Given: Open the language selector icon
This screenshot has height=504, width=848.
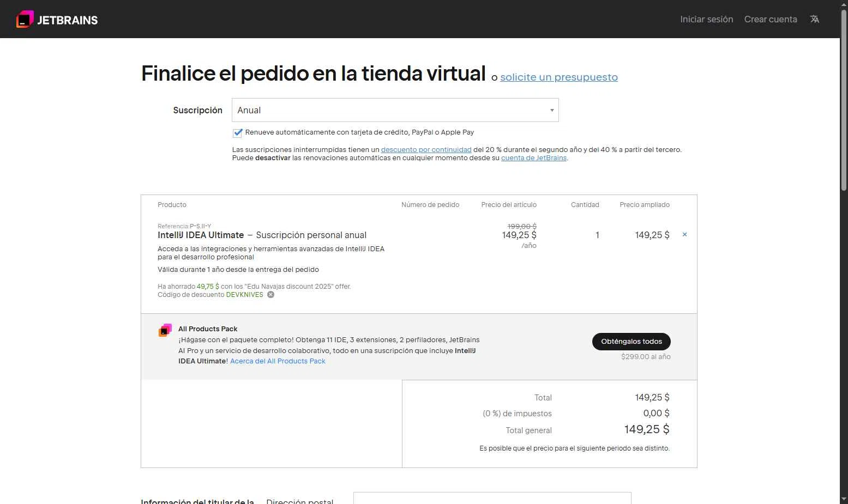Looking at the screenshot, I should tap(815, 19).
